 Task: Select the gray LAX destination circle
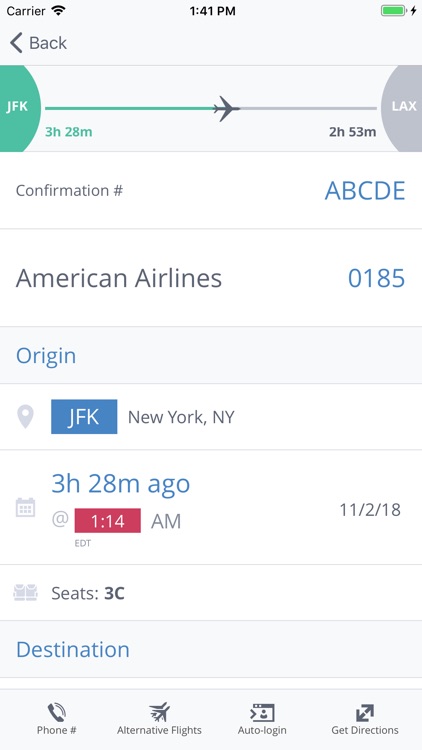coord(402,108)
